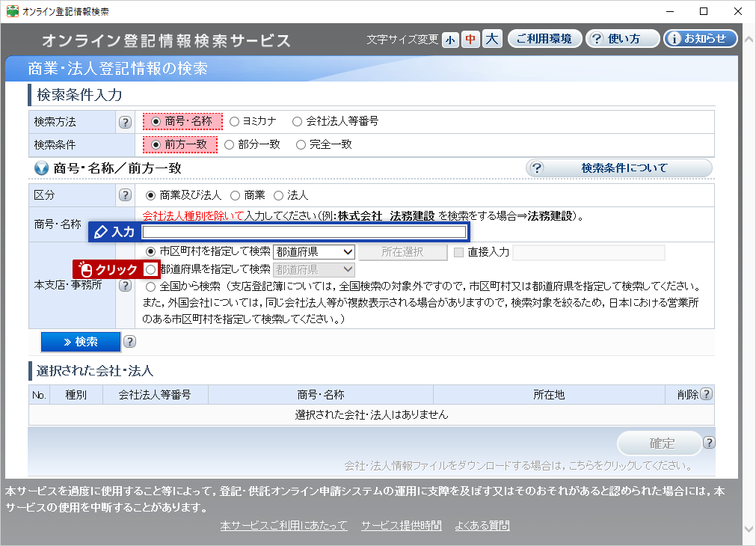Image resolution: width=756 pixels, height=546 pixels.
Task: Select ヨミカナ search method
Action: point(234,122)
